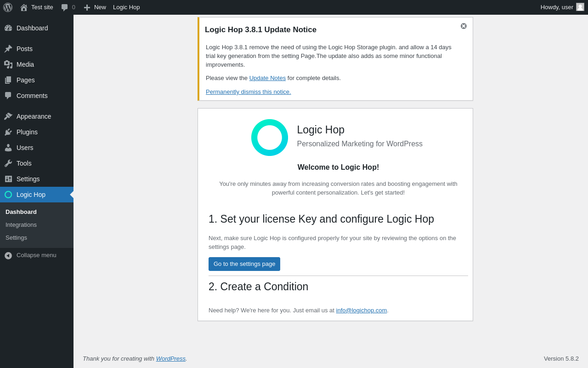Go to Media library menu
This screenshot has width=588, height=368.
pos(37,64)
